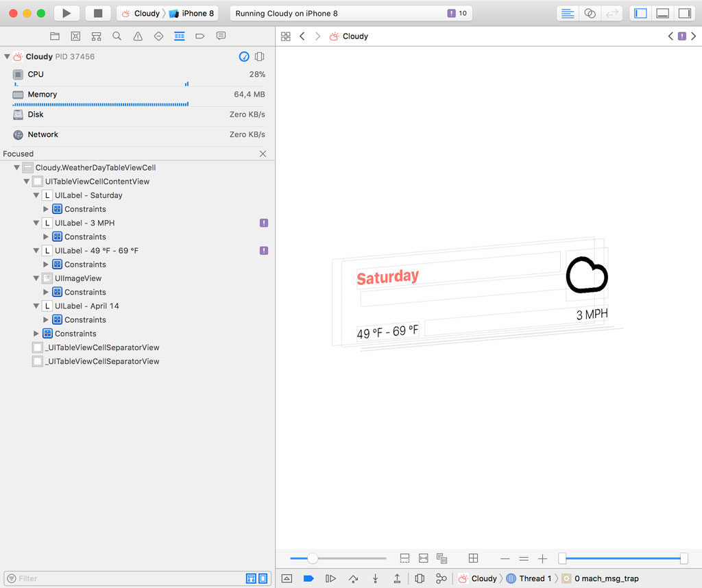Image resolution: width=702 pixels, height=588 pixels.
Task: Continue program execution with resume button
Action: [330, 578]
